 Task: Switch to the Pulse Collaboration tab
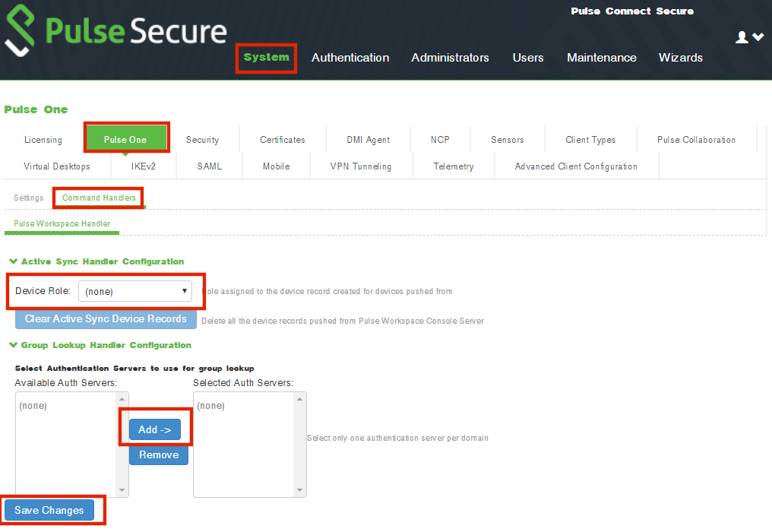tap(696, 140)
